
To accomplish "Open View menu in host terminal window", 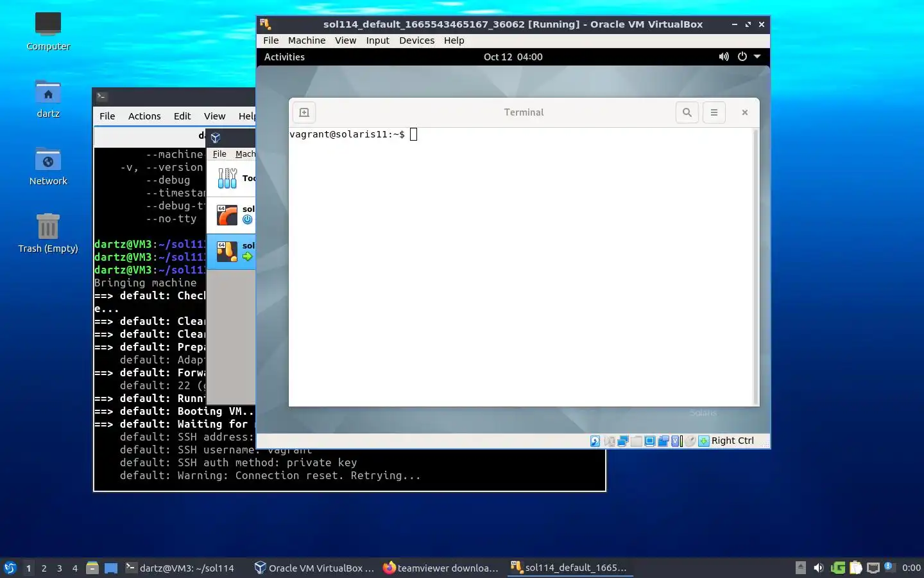I will pyautogui.click(x=214, y=116).
